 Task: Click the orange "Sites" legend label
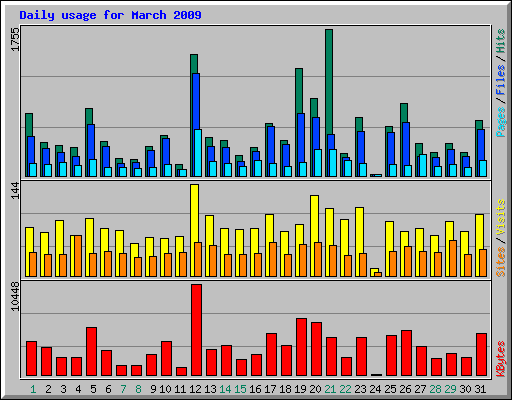coord(500,262)
